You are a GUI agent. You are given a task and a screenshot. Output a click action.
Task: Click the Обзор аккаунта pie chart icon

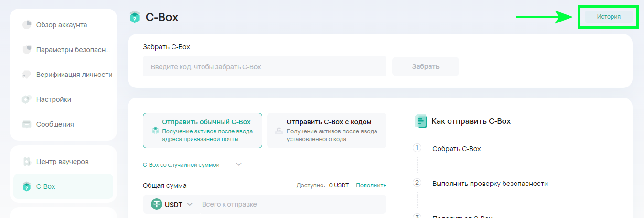(27, 25)
